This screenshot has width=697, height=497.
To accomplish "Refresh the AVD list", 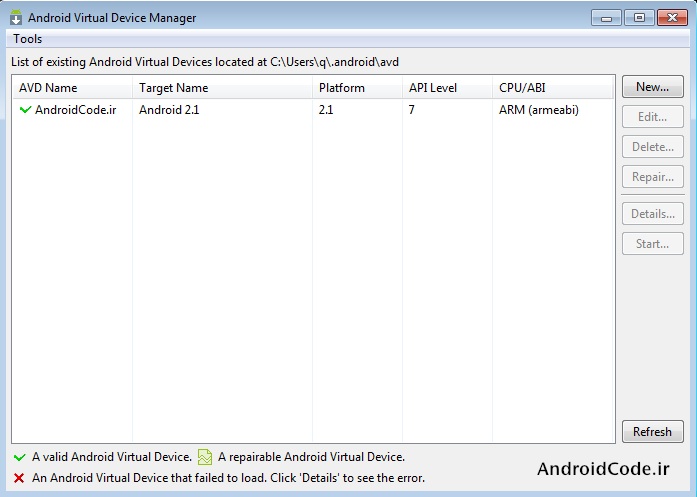I will click(x=653, y=432).
